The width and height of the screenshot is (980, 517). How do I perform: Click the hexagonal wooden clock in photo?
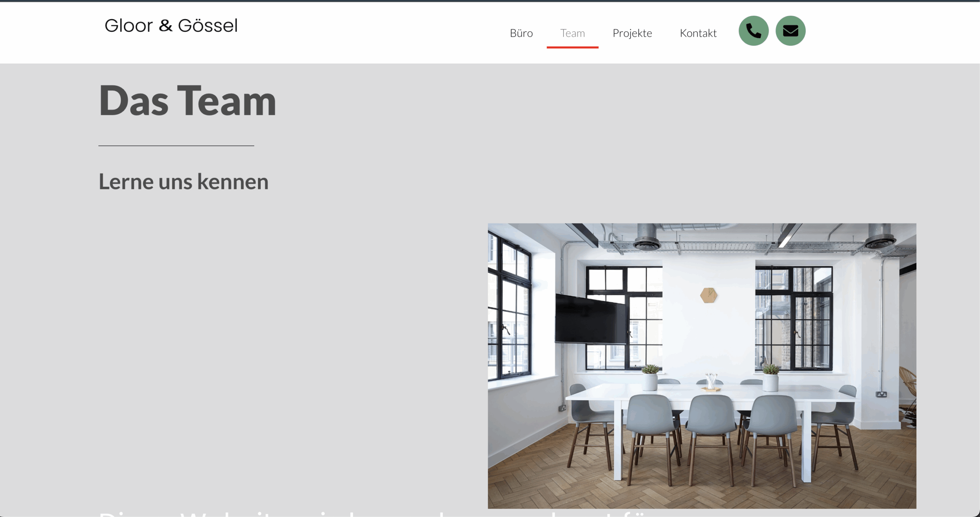[x=709, y=295]
